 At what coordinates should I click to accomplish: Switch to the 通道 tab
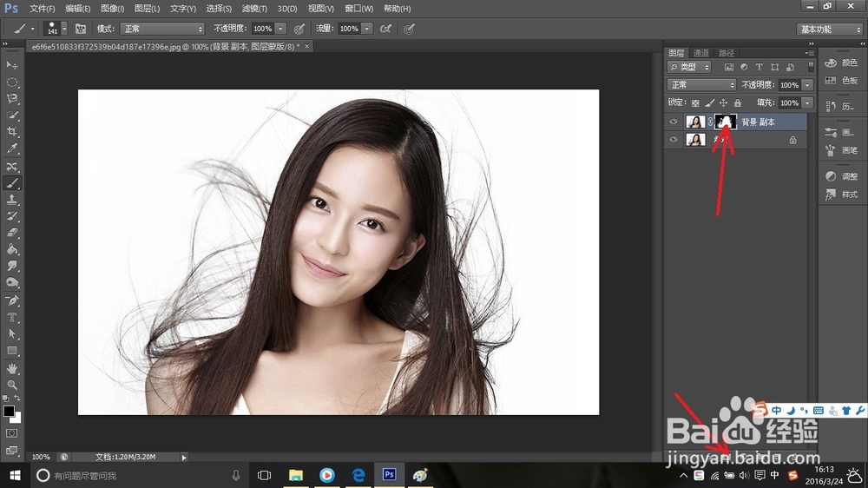(x=701, y=53)
